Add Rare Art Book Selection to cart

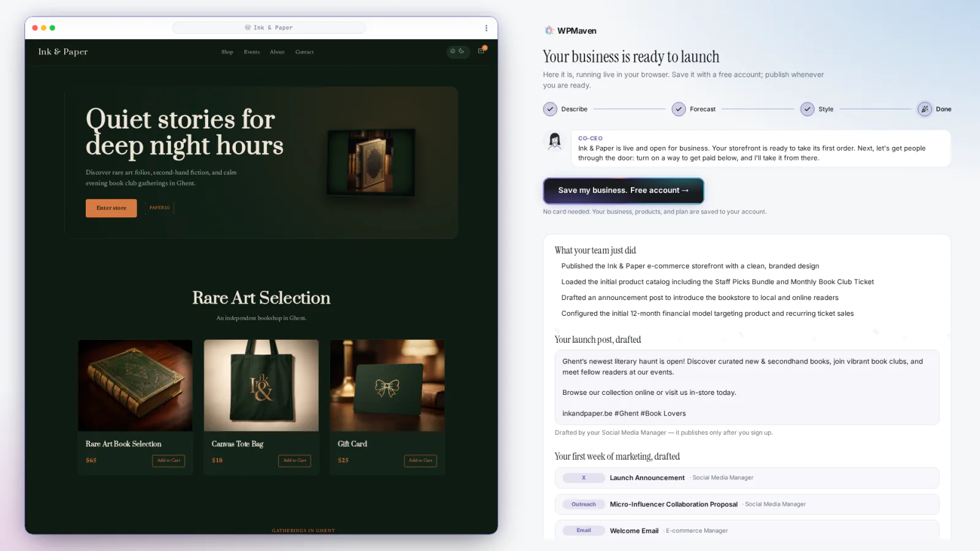point(168,460)
